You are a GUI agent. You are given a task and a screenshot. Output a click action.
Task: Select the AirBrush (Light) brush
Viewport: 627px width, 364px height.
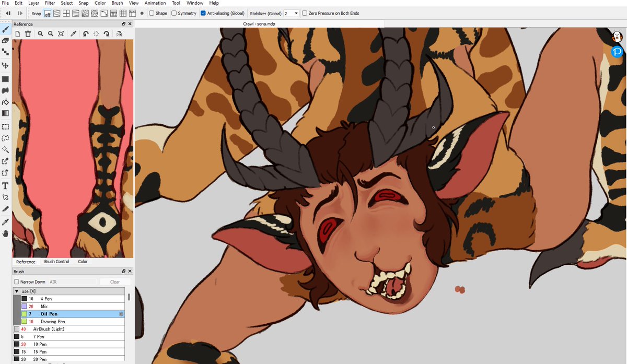pyautogui.click(x=69, y=329)
